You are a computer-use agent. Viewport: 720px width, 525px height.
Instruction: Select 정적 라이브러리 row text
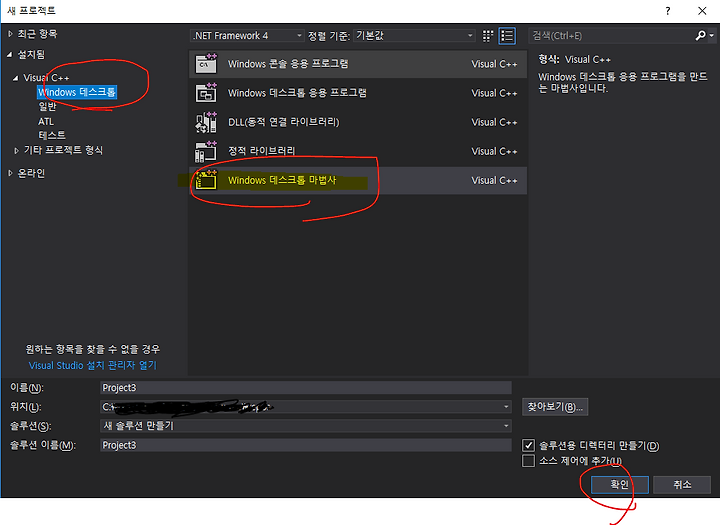(x=261, y=151)
